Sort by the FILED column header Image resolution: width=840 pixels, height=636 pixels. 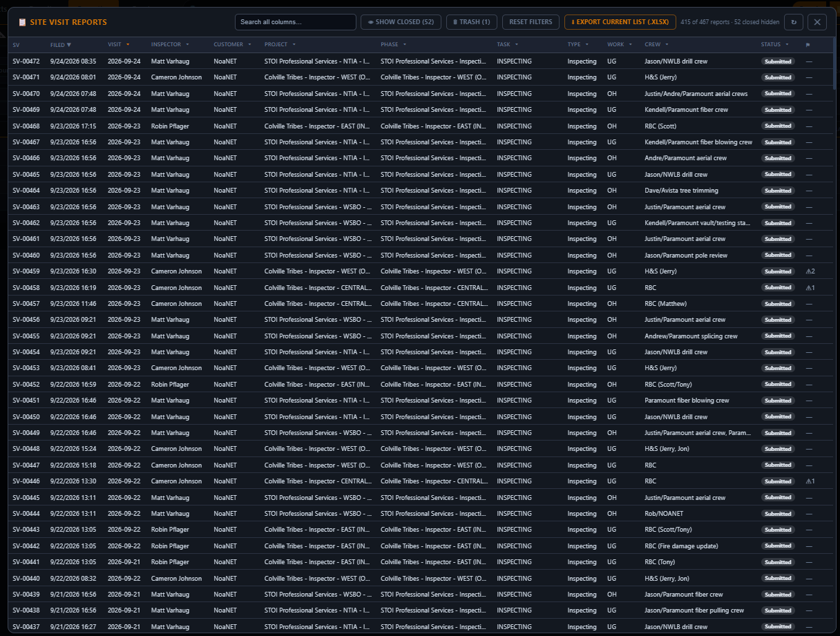point(61,45)
